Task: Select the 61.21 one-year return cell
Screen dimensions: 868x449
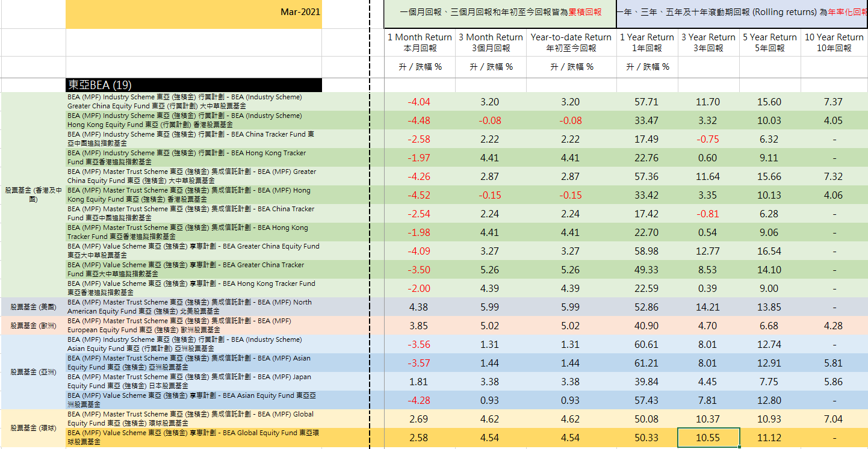Action: coord(647,363)
